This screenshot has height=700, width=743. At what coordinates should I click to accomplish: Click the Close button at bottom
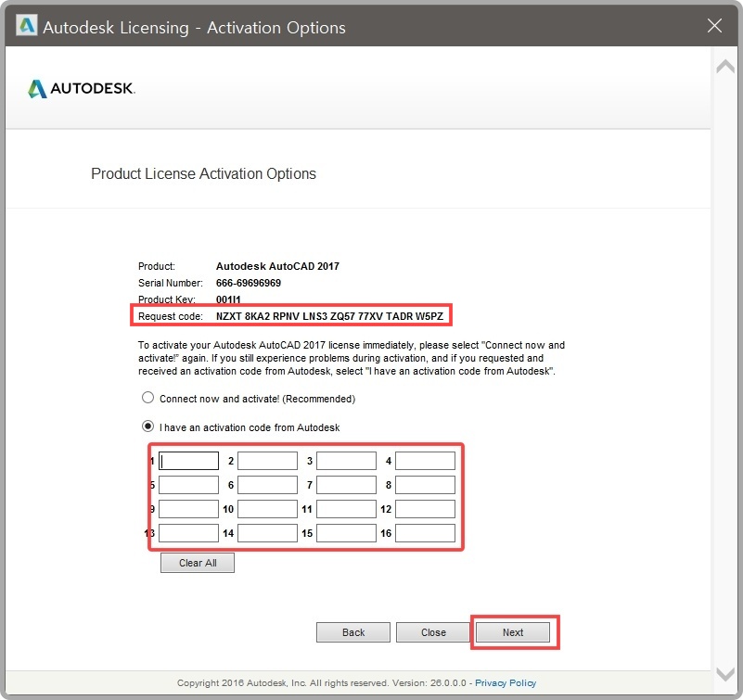point(433,632)
